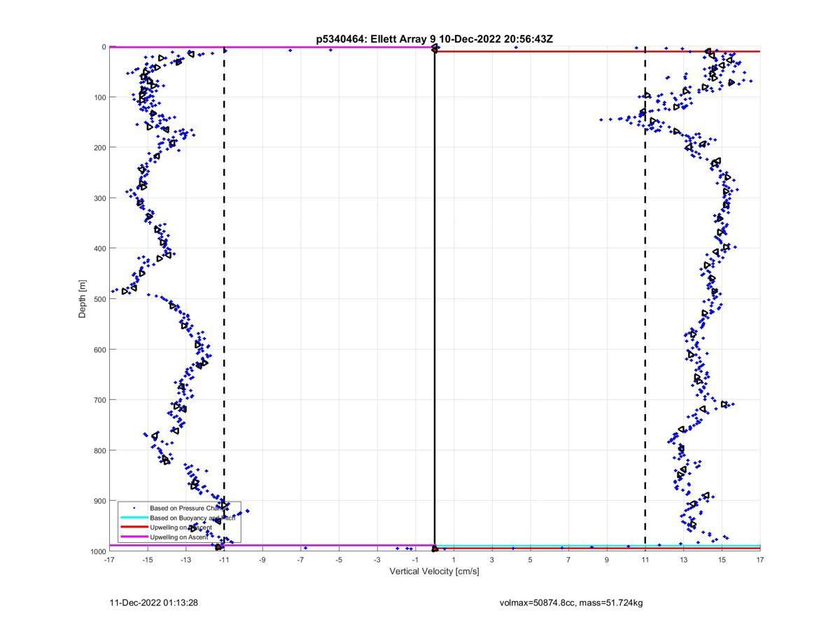Image resolution: width=840 pixels, height=620 pixels.
Task: Click the depth tick label 400
Action: [x=99, y=249]
